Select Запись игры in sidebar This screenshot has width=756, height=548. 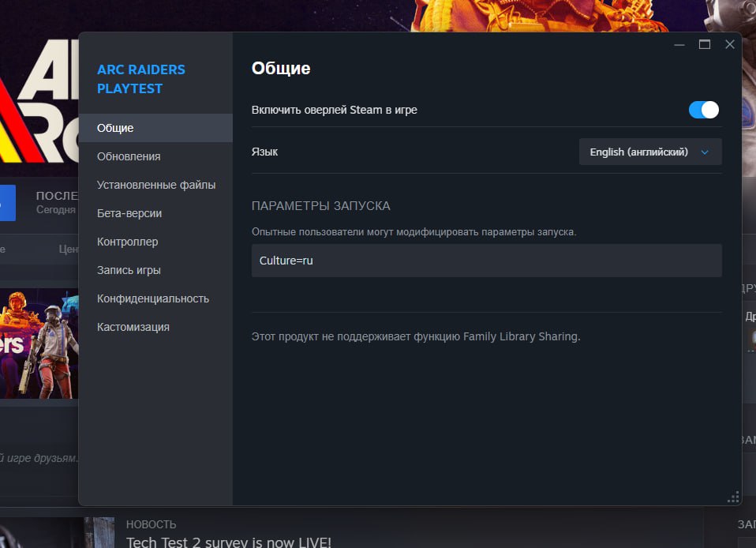coord(129,270)
